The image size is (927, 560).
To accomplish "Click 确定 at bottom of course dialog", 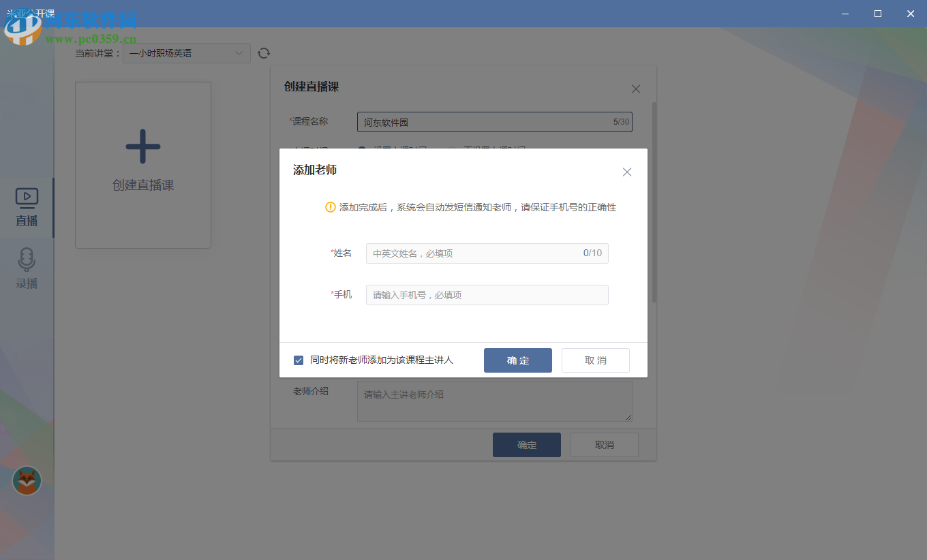I will click(526, 444).
